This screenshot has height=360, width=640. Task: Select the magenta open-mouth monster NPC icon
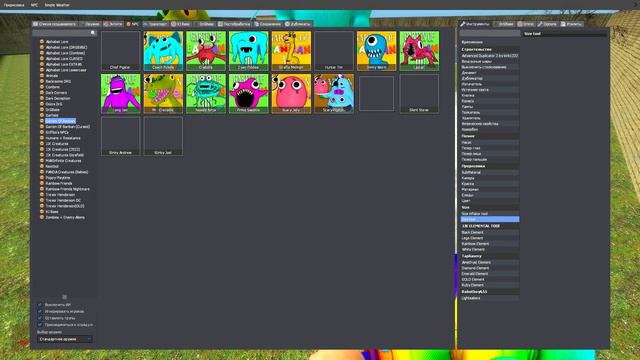(x=249, y=93)
